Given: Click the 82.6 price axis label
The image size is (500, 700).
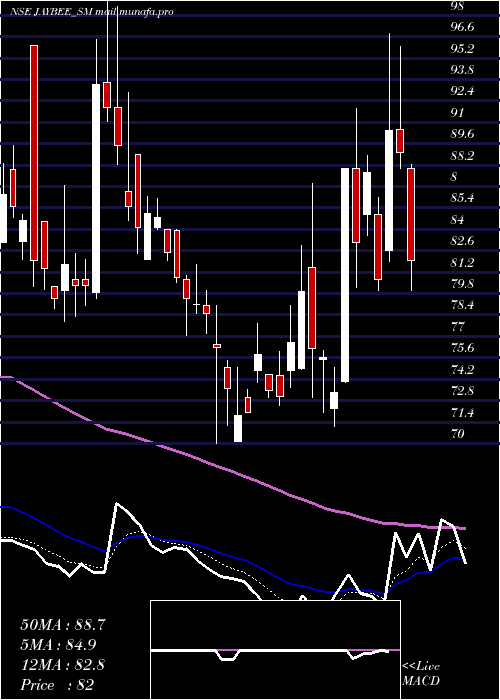Looking at the screenshot, I should click(462, 241).
